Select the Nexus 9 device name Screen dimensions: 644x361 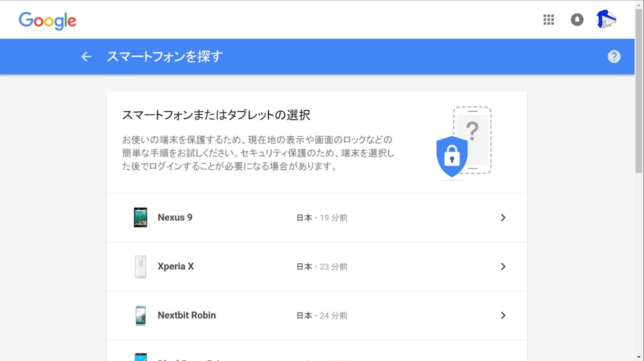click(x=175, y=218)
